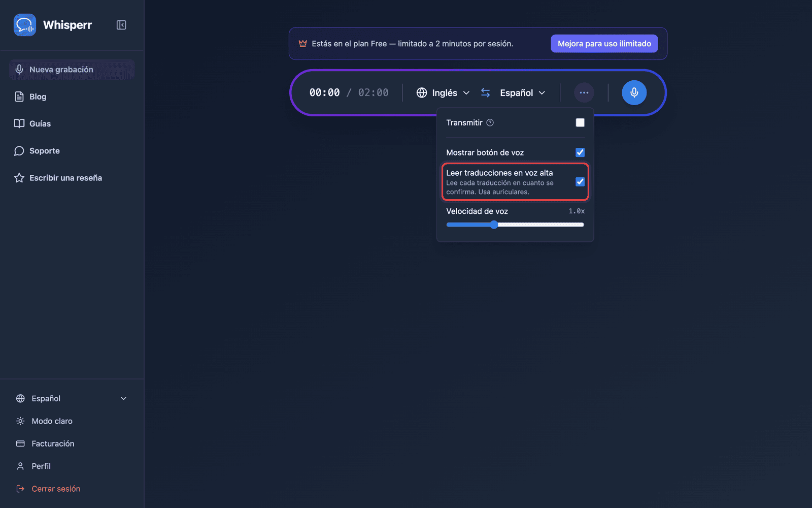Go to Blog in the sidebar

[72, 97]
